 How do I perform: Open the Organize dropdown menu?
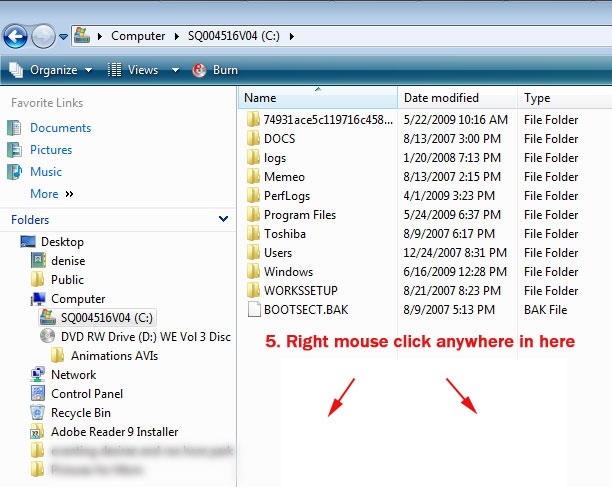(51, 70)
